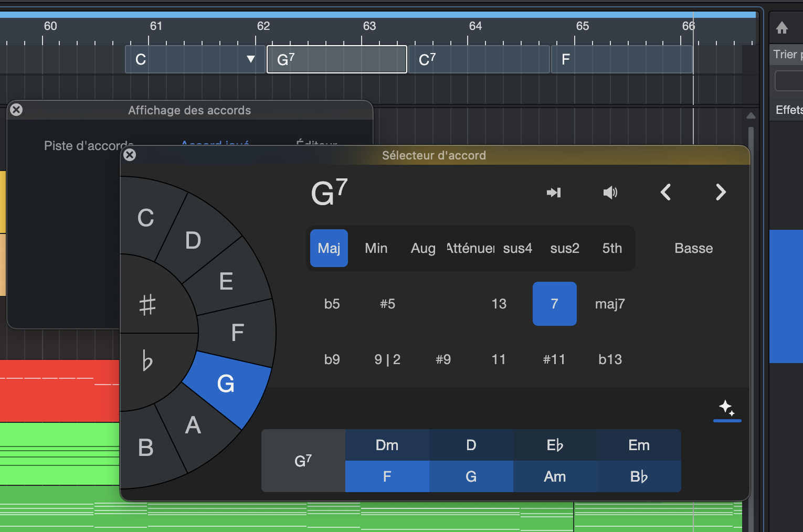Select Min chord quality
Screen dimensions: 803x532
375,248
